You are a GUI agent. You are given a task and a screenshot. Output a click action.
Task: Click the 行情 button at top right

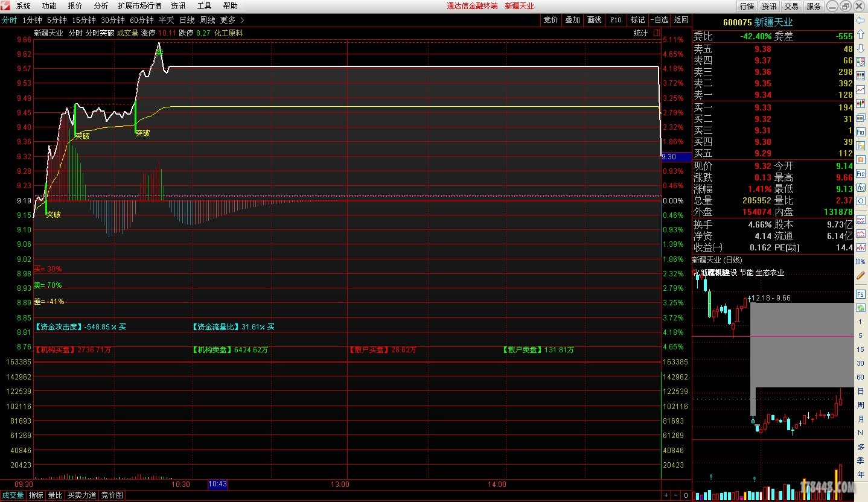[x=747, y=6]
